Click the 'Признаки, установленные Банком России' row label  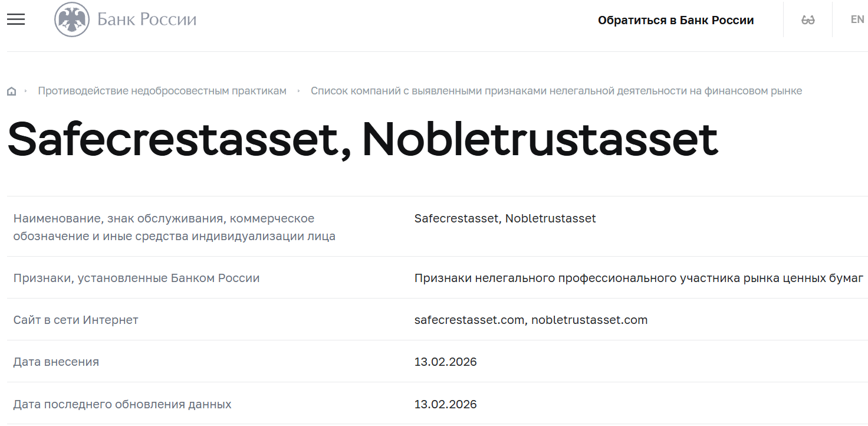coord(136,277)
